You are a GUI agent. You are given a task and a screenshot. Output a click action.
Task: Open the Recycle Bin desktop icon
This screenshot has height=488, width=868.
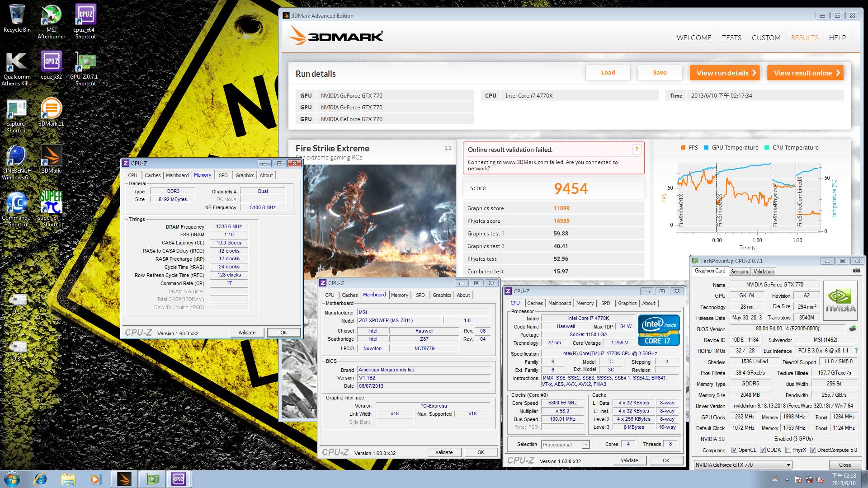click(x=17, y=19)
